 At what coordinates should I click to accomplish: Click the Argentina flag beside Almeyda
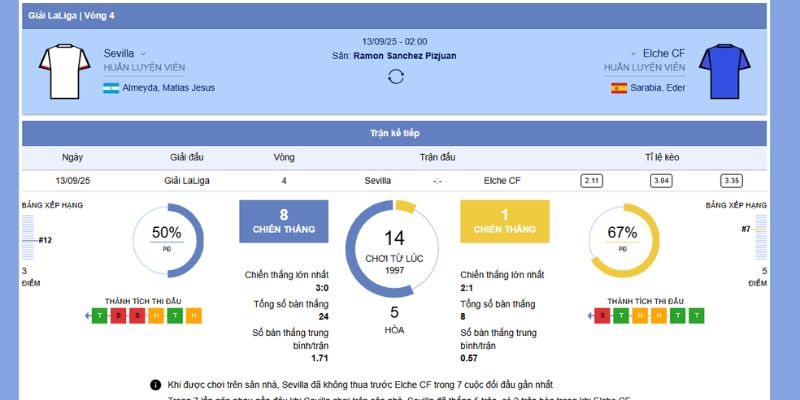coord(111,88)
